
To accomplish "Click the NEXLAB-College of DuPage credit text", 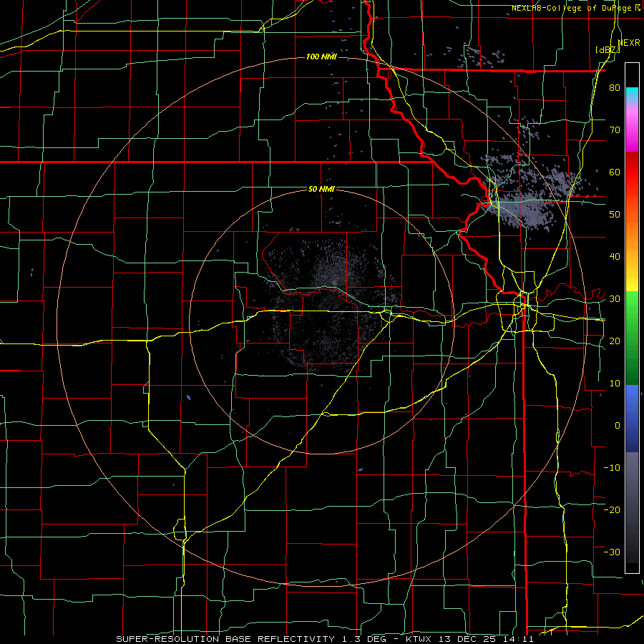I will click(572, 8).
